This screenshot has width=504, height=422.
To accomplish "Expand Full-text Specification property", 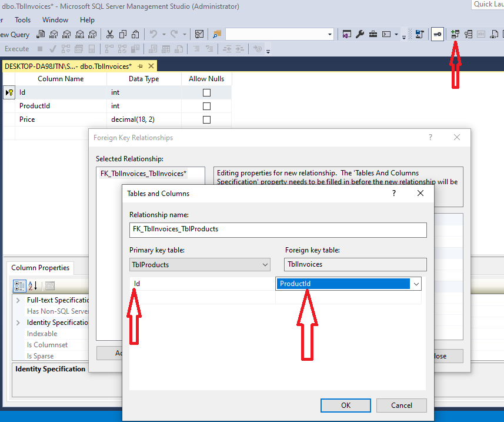I will point(18,300).
